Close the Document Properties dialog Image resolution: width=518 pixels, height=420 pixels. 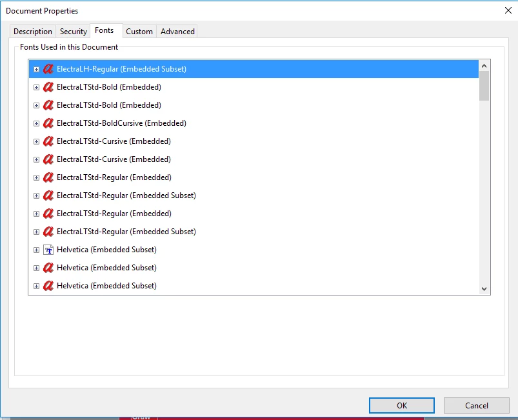(x=508, y=10)
